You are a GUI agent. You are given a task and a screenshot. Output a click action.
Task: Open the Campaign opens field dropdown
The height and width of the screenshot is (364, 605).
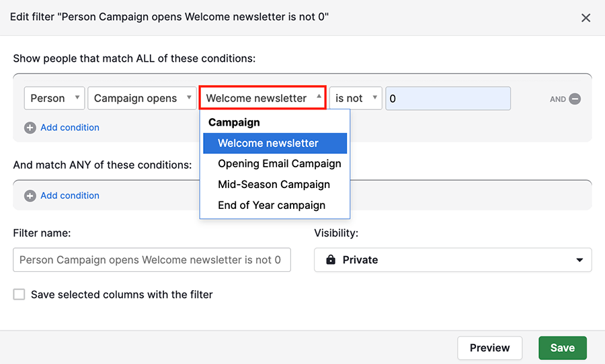click(x=142, y=98)
